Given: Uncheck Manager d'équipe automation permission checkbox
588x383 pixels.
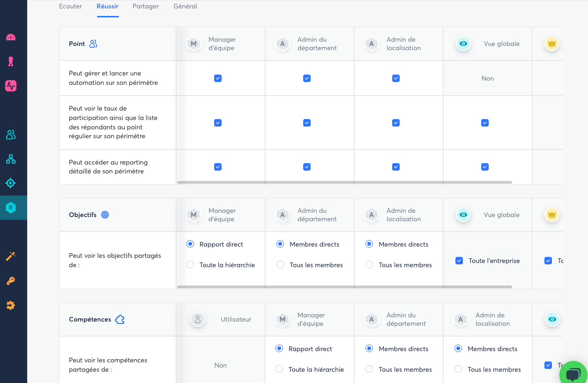Looking at the screenshot, I should click(218, 78).
